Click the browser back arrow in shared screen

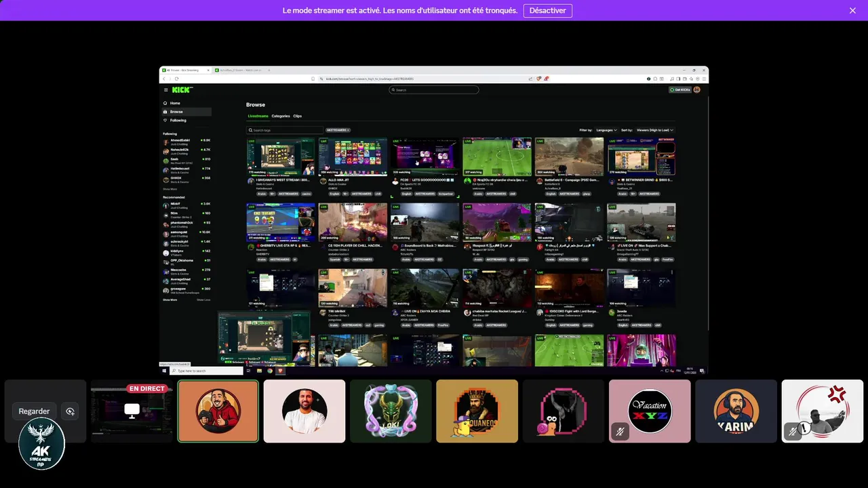[164, 79]
